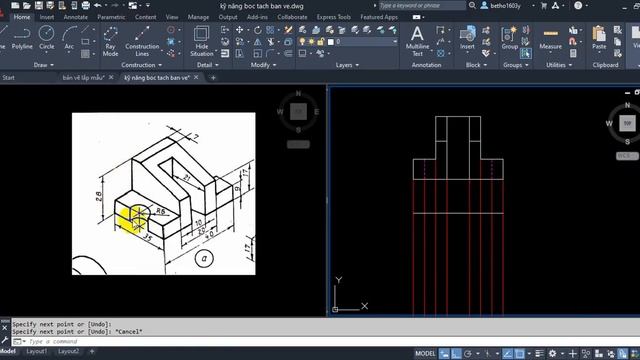Toggle layer lock padlock icon
This screenshot has height=360, width=640.
click(x=321, y=42)
